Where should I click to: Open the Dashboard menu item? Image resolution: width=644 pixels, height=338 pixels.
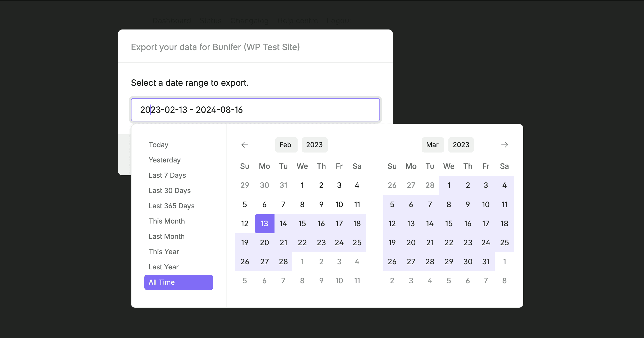coord(171,21)
